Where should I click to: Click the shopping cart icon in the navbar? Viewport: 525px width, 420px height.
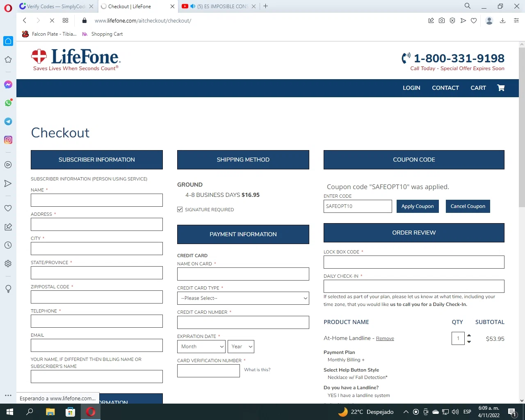pyautogui.click(x=501, y=88)
